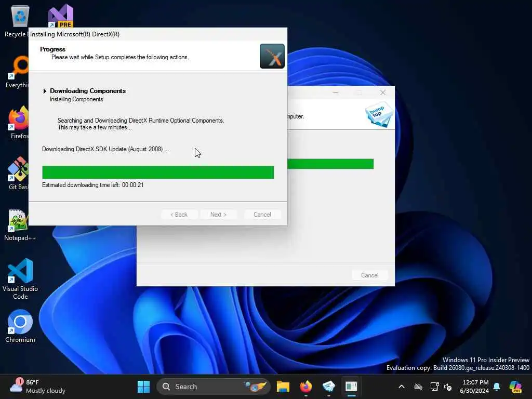Open the clock showing 12:07 PM

[474, 387]
